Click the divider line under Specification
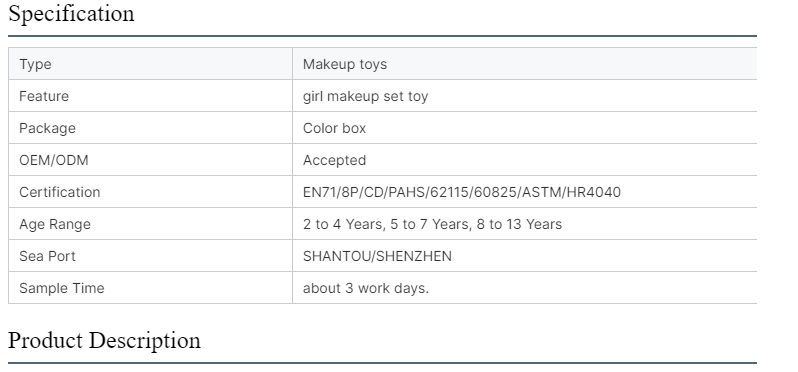The height and width of the screenshot is (372, 798). pyautogui.click(x=382, y=36)
